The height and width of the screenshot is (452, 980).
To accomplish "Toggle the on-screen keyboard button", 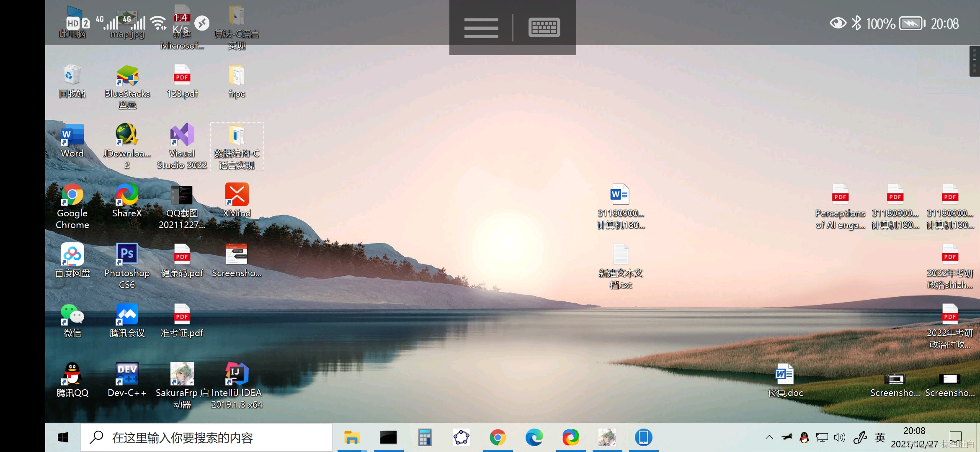I will click(544, 28).
